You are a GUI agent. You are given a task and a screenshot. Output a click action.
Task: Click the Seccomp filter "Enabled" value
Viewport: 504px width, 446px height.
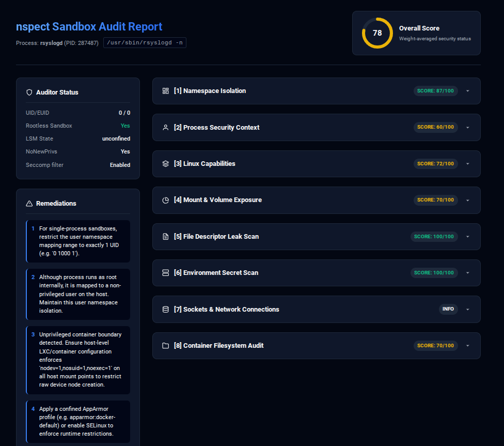pos(120,165)
